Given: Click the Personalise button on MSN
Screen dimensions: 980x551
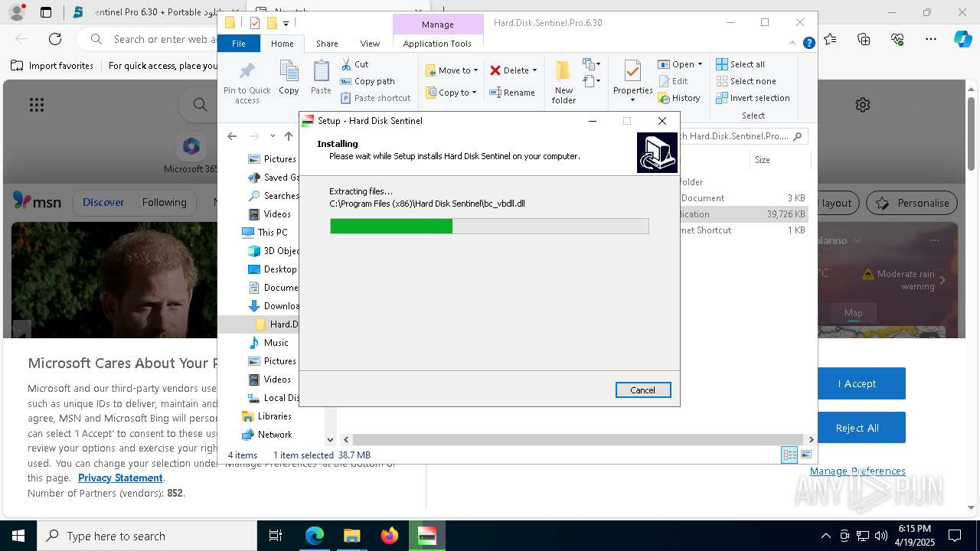Looking at the screenshot, I should (x=912, y=203).
